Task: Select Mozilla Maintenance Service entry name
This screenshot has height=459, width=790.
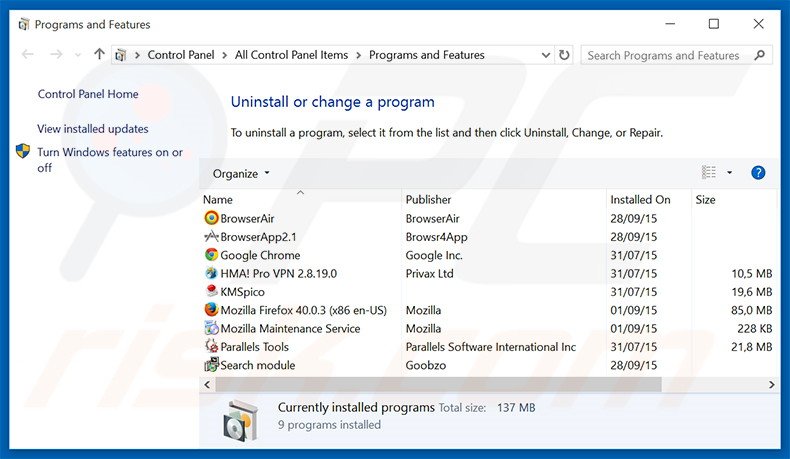Action: point(290,329)
